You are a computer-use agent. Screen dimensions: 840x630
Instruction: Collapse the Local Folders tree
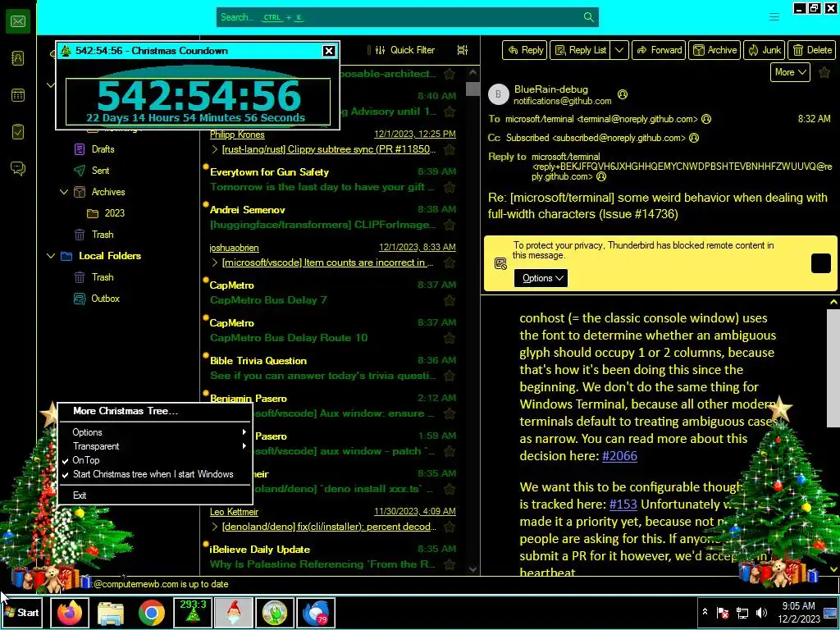tap(51, 256)
